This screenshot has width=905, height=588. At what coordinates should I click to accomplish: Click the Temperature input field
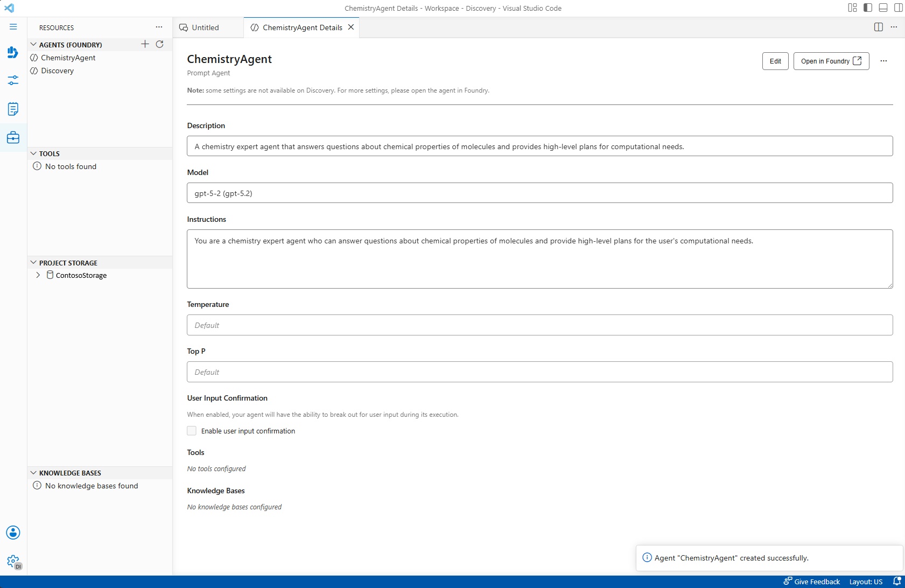pos(539,325)
